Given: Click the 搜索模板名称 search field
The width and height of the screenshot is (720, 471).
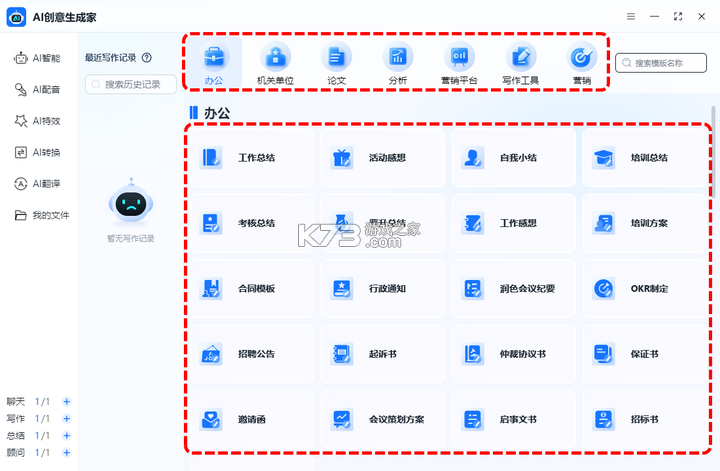Looking at the screenshot, I should tap(661, 63).
